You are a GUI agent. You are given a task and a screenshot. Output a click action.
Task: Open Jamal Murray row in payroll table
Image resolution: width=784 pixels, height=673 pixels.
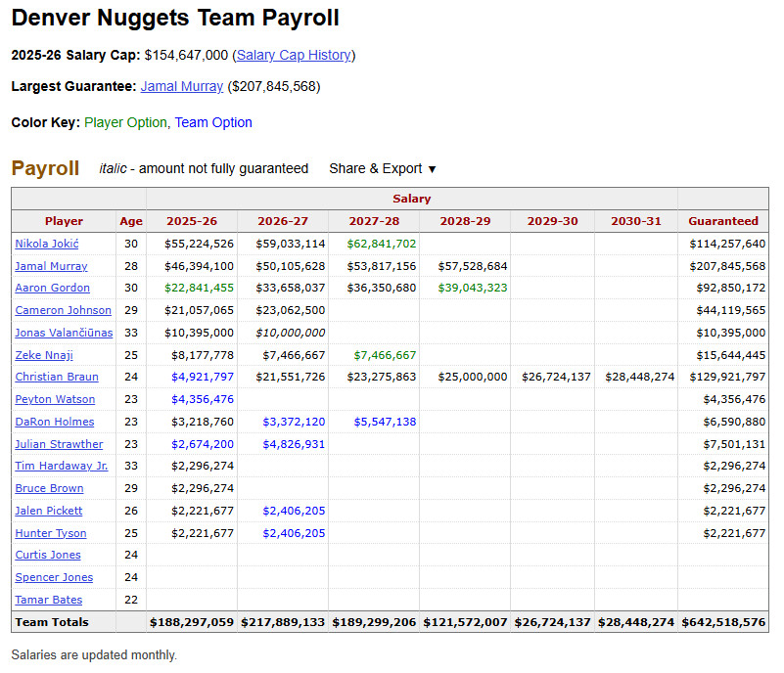coord(51,266)
